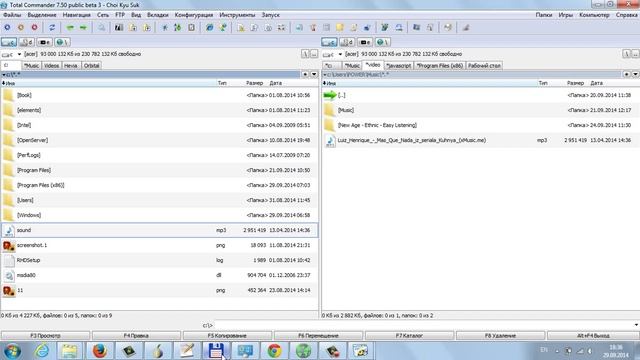Open right panel favorites star button
640x360 pixels.
[x=627, y=74]
